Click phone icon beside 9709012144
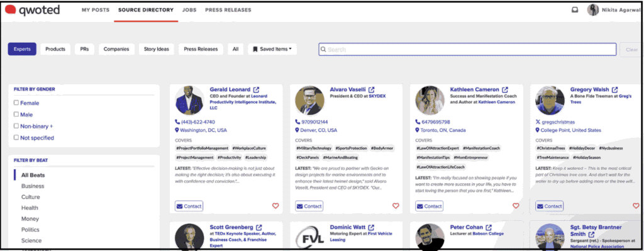The image size is (644, 251). pyautogui.click(x=297, y=122)
